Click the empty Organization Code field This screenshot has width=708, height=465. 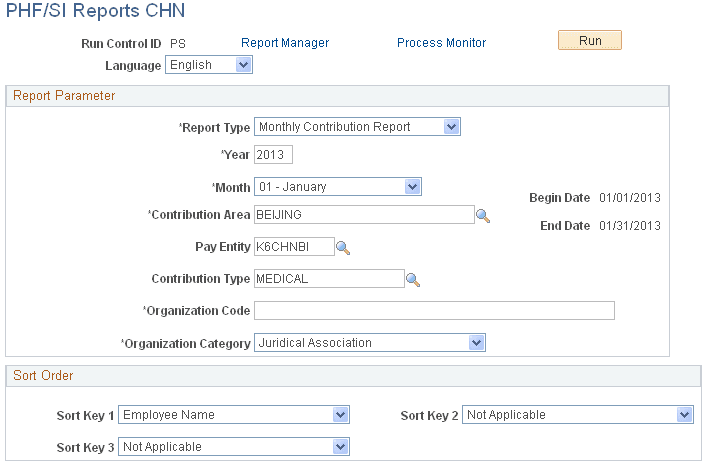click(x=434, y=311)
